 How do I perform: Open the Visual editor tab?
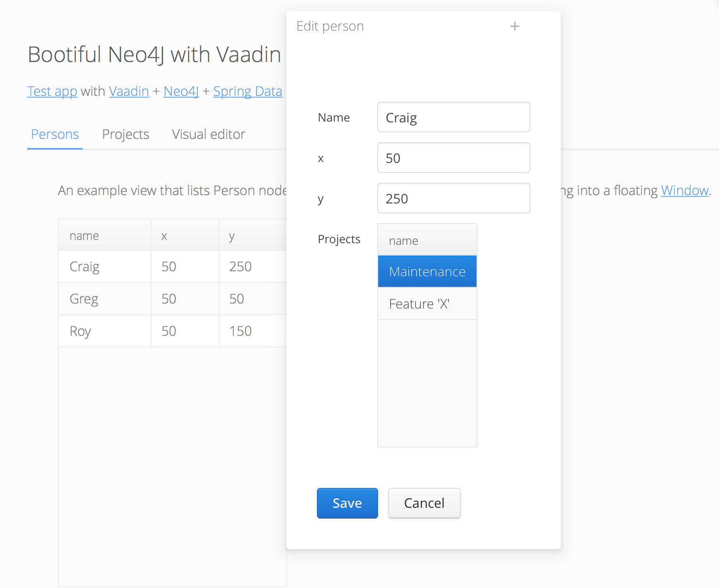tap(209, 134)
